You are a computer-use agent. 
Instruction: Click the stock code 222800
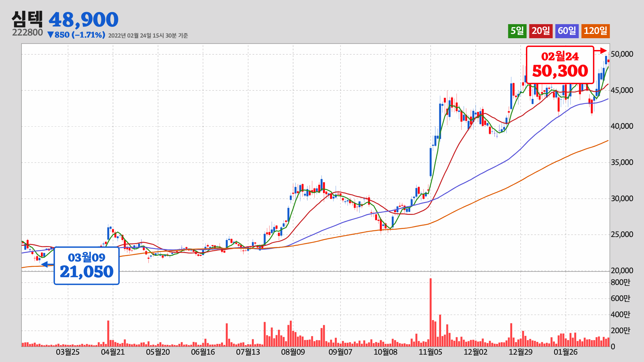click(x=28, y=33)
